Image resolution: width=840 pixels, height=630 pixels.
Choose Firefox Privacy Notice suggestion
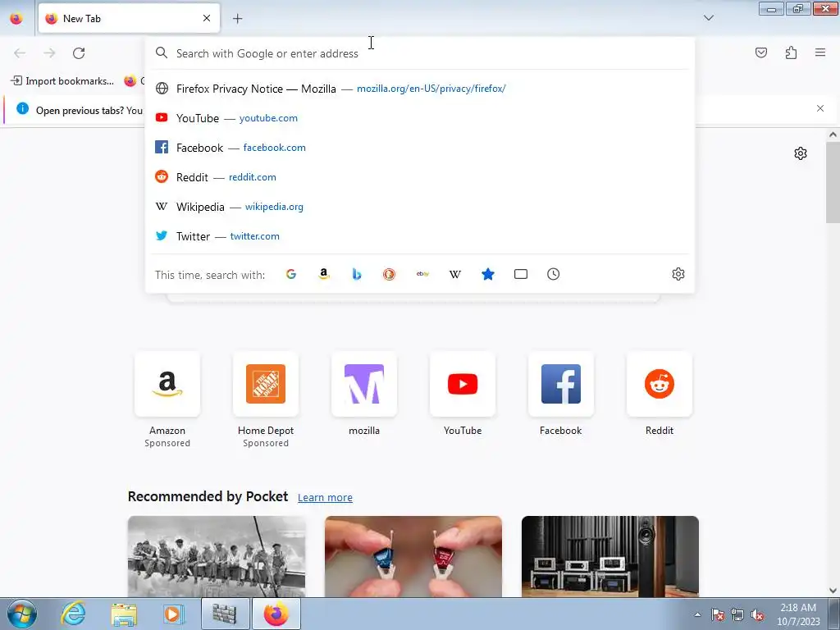point(420,89)
